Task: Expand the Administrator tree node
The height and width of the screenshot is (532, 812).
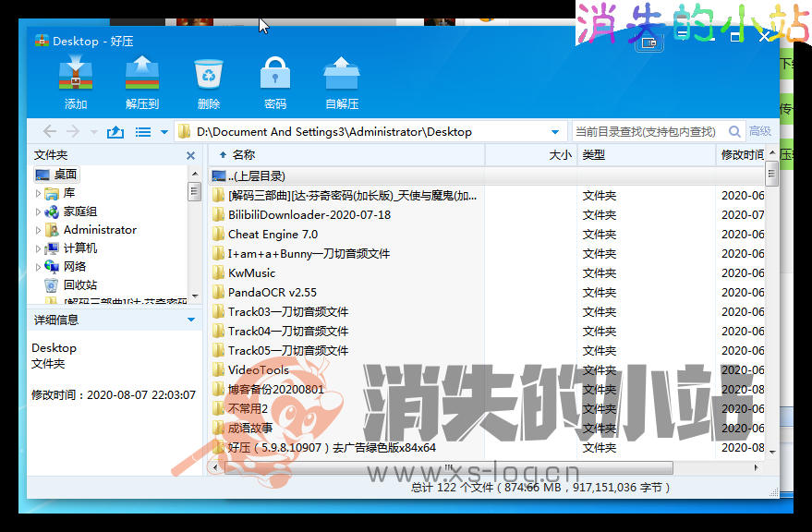Action: coord(38,230)
